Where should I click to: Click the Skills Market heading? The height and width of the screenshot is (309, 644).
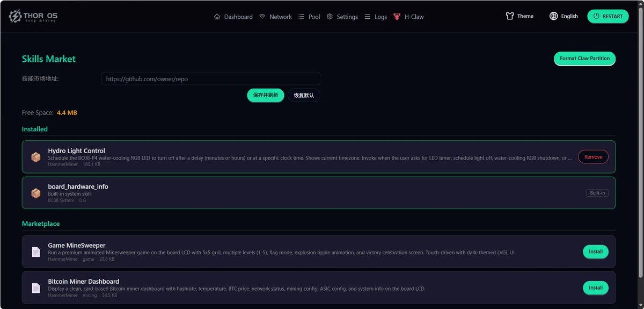49,59
